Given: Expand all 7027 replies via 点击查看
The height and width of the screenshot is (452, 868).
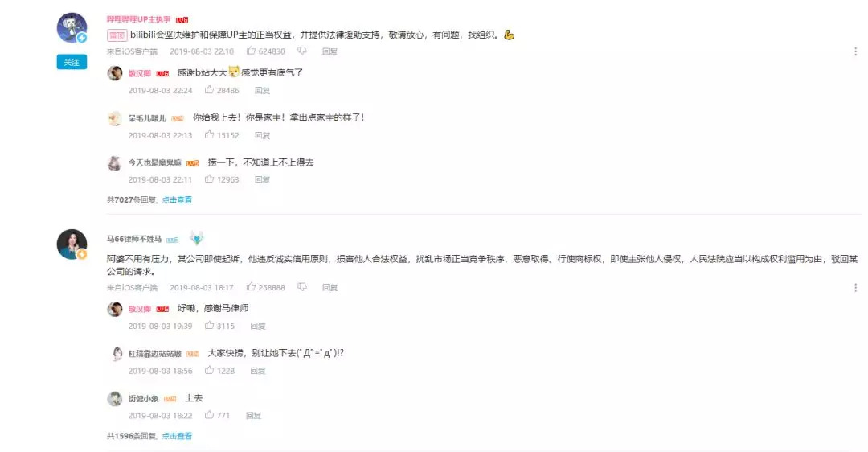Looking at the screenshot, I should (x=177, y=200).
